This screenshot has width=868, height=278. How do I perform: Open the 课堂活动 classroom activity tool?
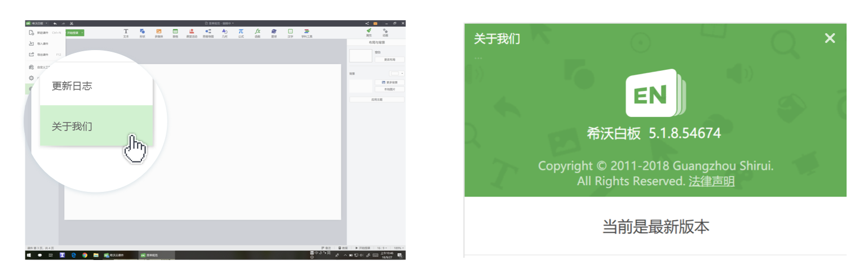[x=192, y=33]
